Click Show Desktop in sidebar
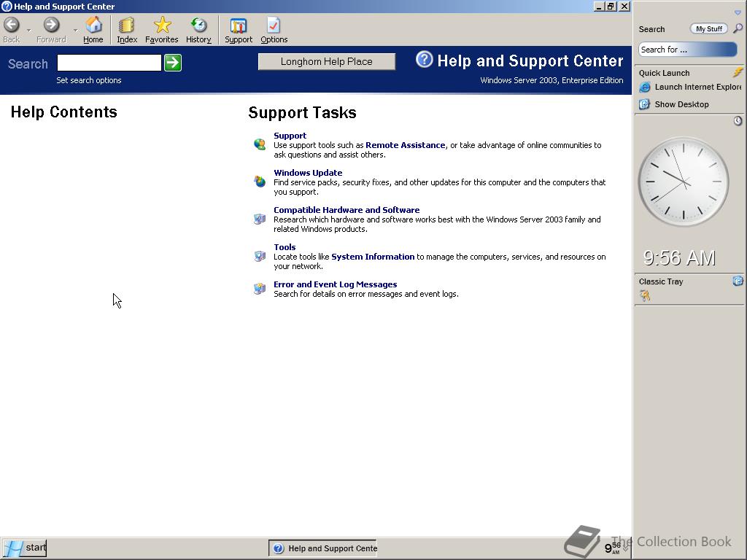Viewport: 747px width, 560px height. (681, 104)
